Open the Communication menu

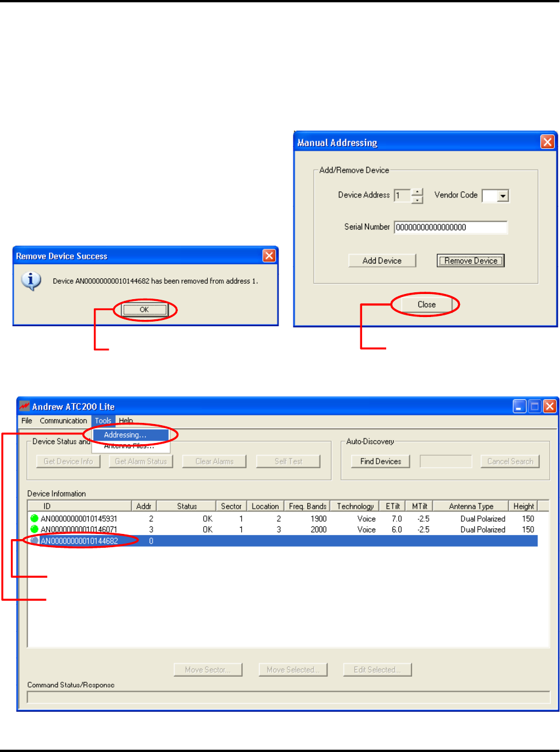63,421
